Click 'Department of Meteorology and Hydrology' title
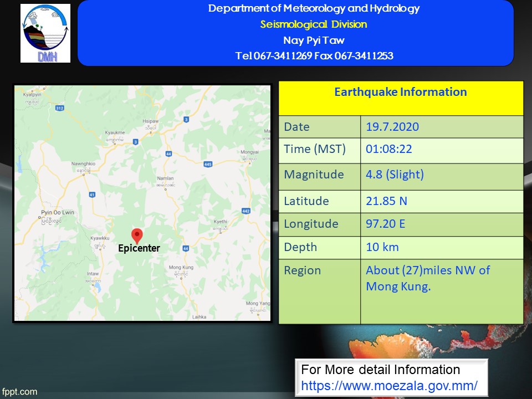Viewport: 532px width, 399px height. 314,8
